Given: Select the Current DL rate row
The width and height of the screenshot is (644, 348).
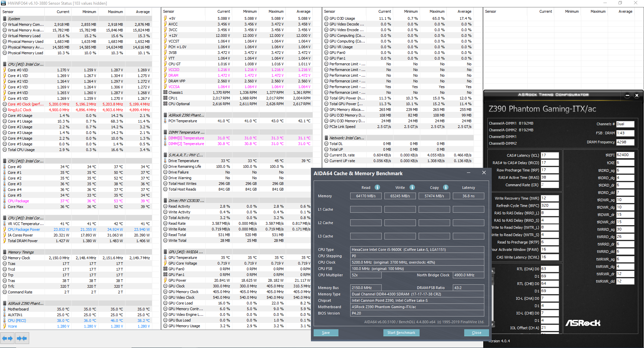Looking at the screenshot, I should pos(398,155).
